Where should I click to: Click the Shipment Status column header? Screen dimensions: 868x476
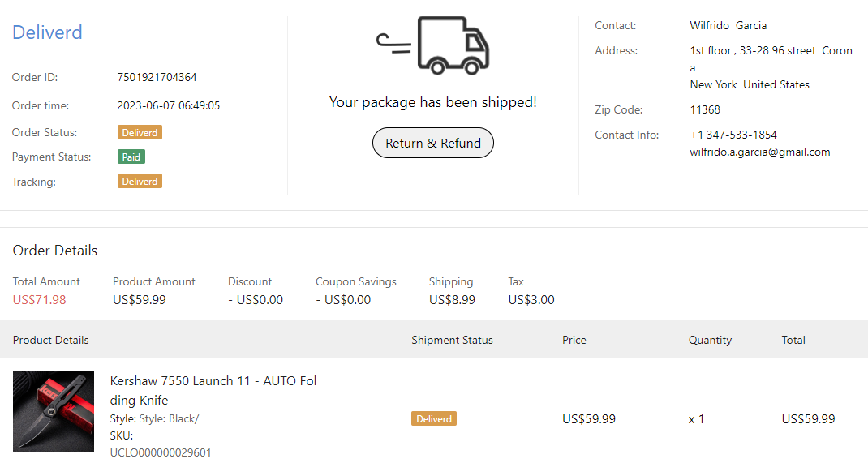[x=452, y=340]
